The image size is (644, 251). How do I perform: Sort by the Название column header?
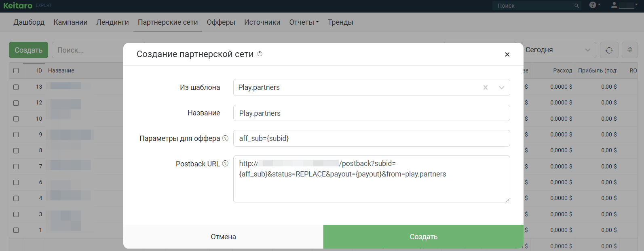pos(61,70)
